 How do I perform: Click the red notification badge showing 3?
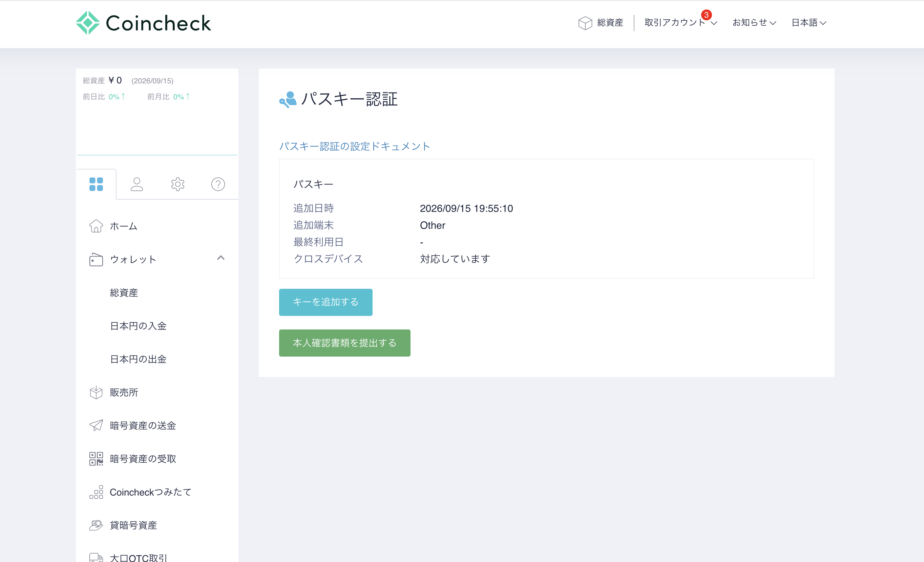[706, 15]
